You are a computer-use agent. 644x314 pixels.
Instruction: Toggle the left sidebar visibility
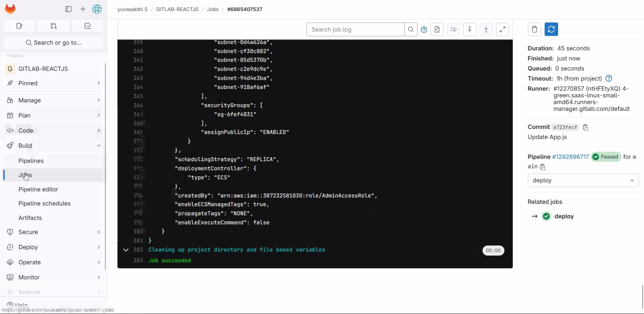(68, 8)
